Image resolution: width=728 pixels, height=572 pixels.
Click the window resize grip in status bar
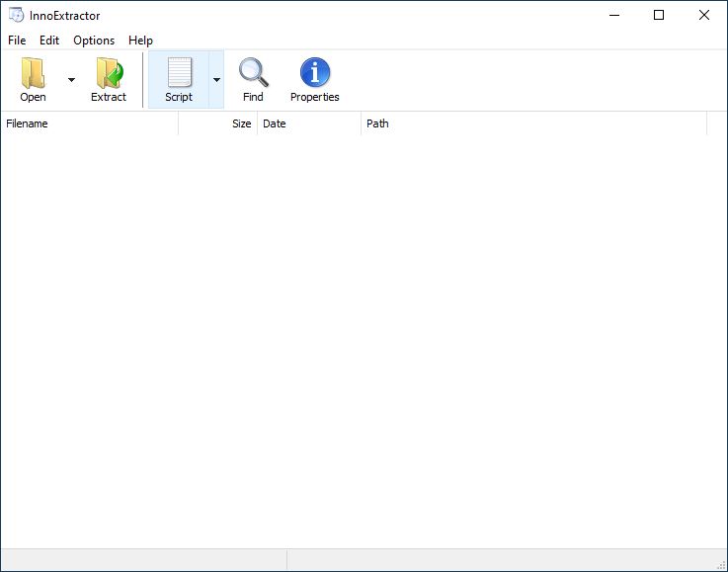(x=721, y=565)
